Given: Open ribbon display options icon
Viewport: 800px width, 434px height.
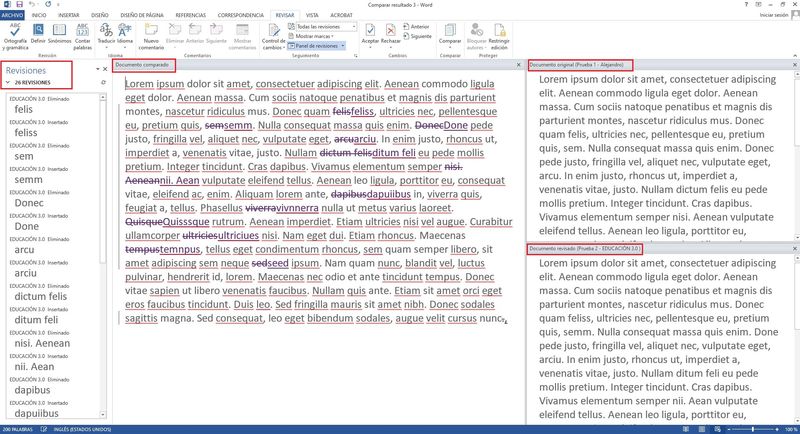Looking at the screenshot, I should [x=759, y=5].
